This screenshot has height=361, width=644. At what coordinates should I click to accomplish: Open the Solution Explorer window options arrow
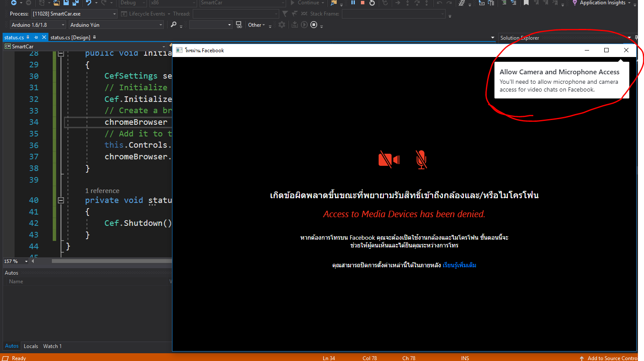pos(630,38)
